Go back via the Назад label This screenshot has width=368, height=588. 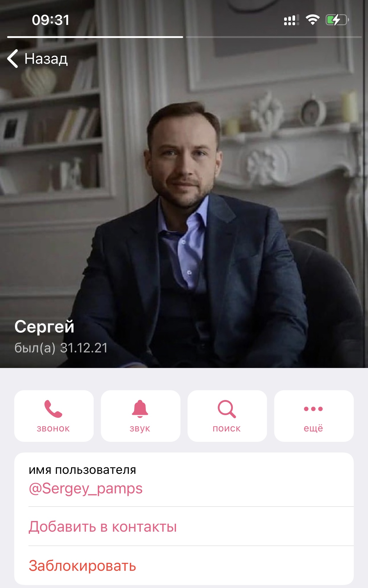46,59
